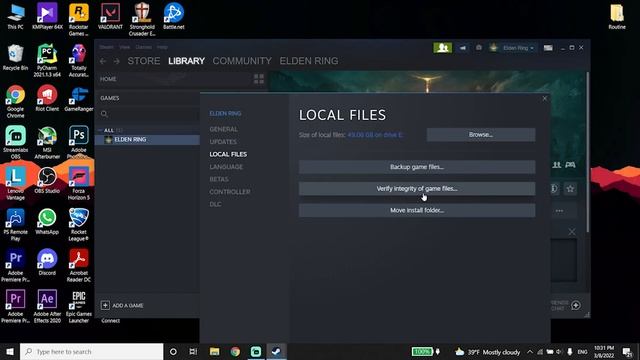Open the Controller properties tab
Image resolution: width=640 pixels, height=360 pixels.
point(230,192)
